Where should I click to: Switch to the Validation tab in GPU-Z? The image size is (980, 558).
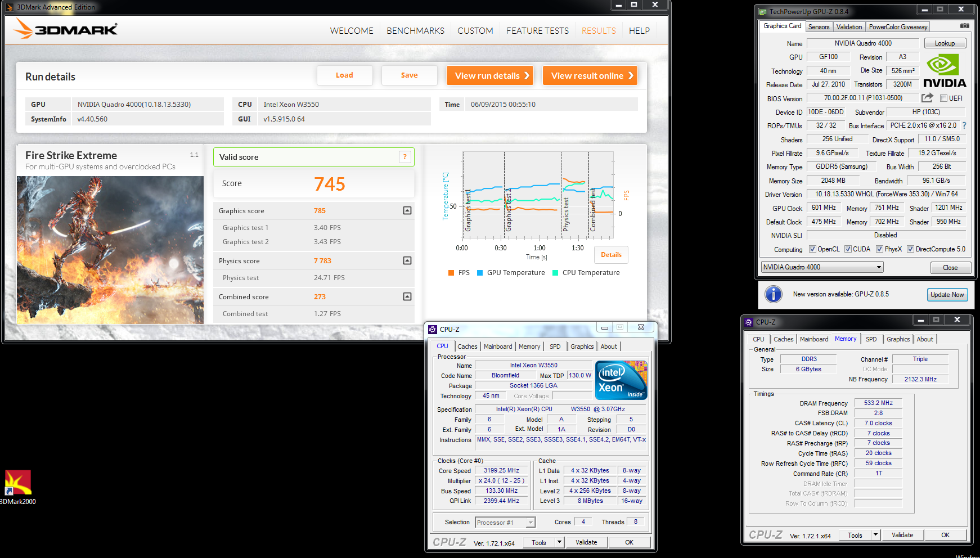pos(849,27)
